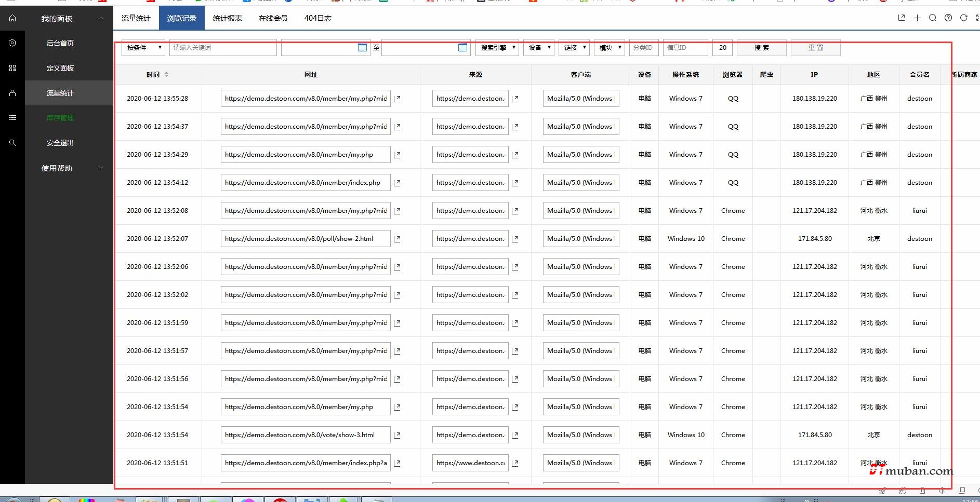The width and height of the screenshot is (980, 502).
Task: Open the help question-mark icon at top right
Action: [x=948, y=18]
